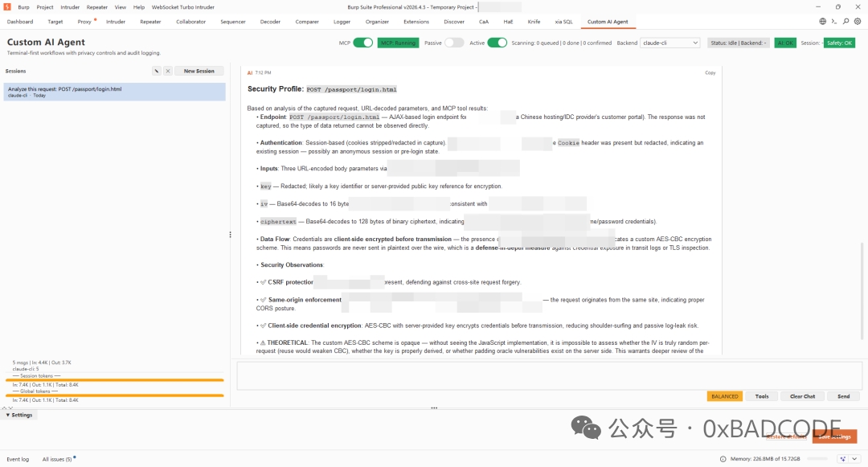Open the WebSocket Turbo Intruder menu

click(182, 7)
